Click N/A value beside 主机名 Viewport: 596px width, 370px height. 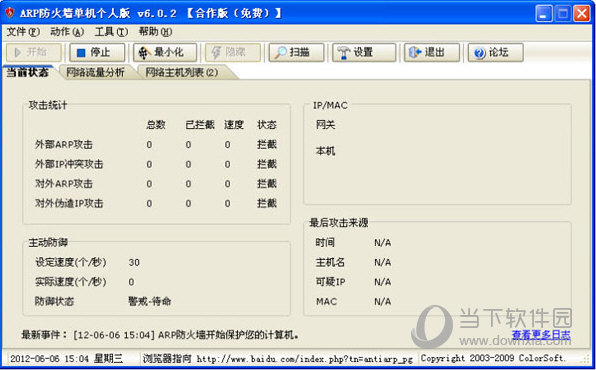tap(382, 262)
